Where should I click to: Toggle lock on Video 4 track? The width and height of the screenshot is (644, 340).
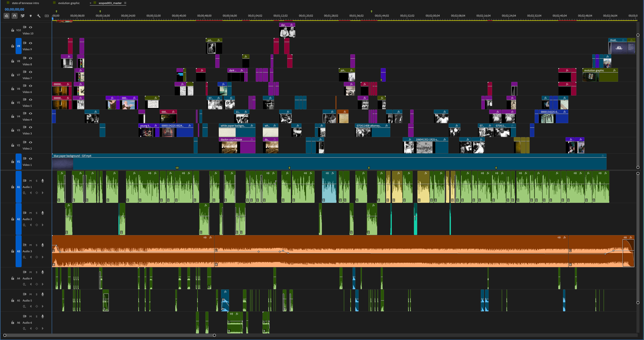coord(13,116)
